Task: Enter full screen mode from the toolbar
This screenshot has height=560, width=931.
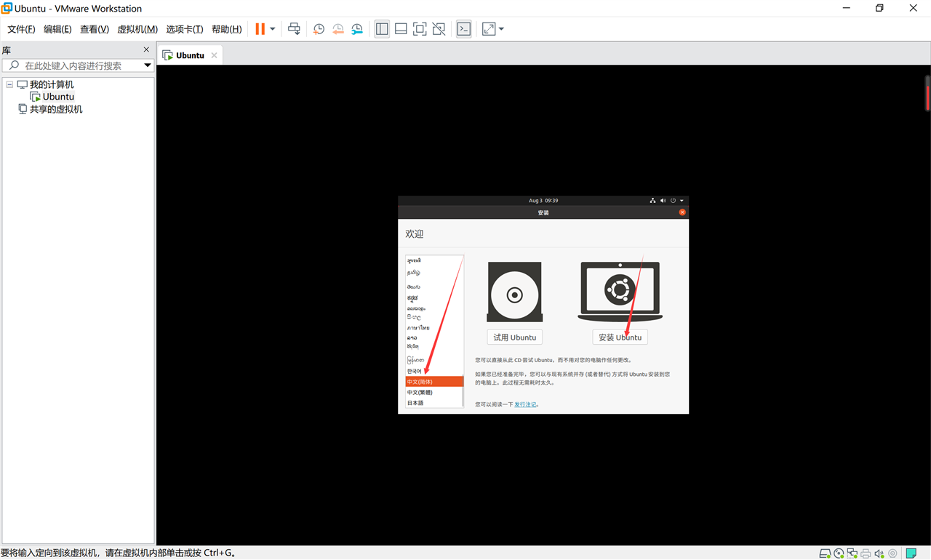Action: coord(420,29)
